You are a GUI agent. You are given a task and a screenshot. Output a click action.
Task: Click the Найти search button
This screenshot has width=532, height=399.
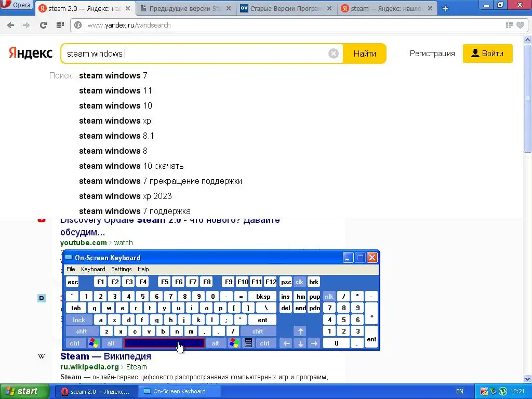365,54
